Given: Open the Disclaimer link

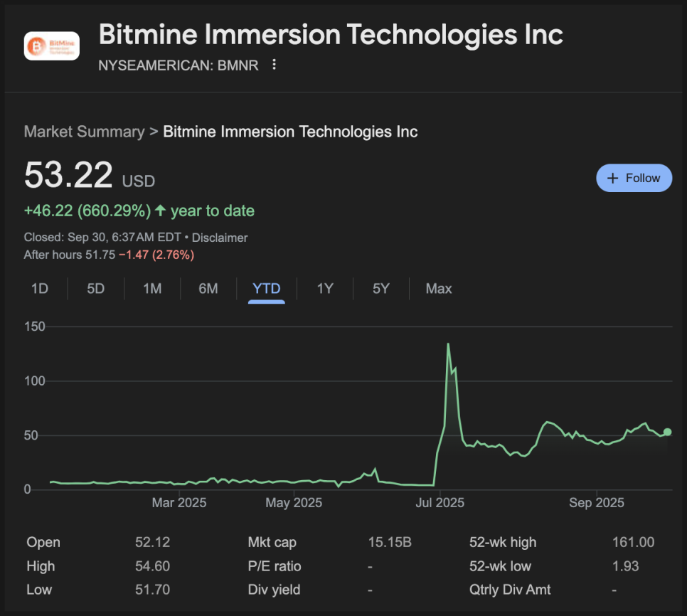Looking at the screenshot, I should pos(220,238).
